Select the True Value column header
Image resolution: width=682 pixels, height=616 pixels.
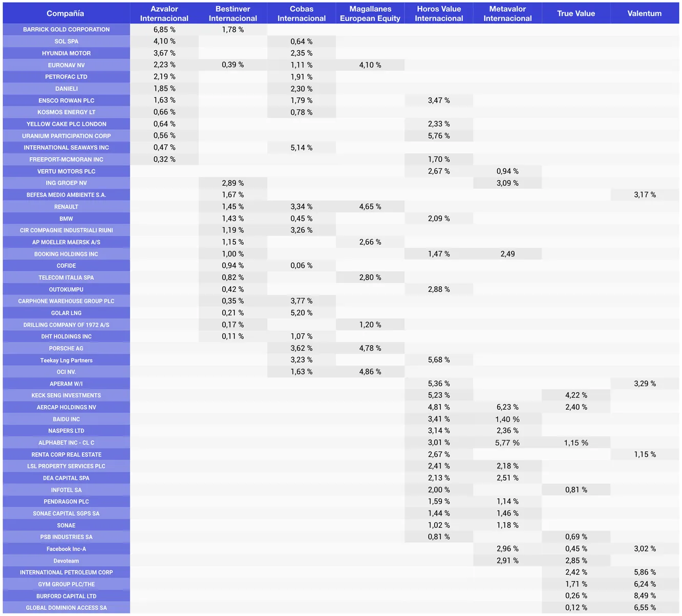(576, 13)
